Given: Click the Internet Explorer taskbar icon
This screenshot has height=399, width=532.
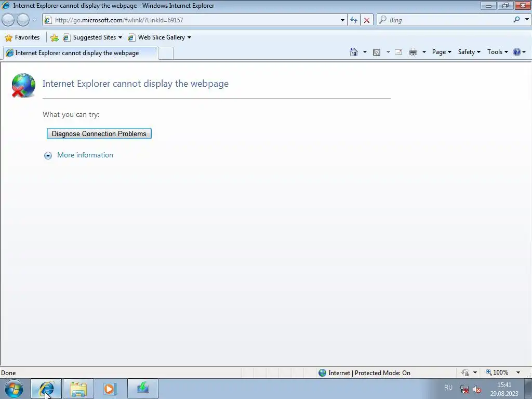Looking at the screenshot, I should [46, 389].
